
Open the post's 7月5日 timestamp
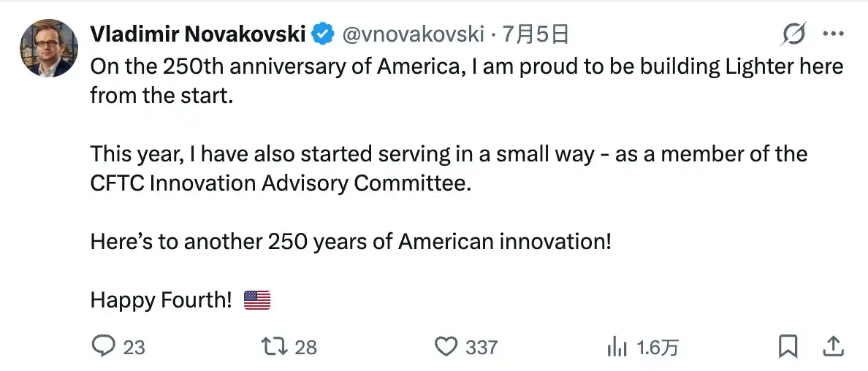click(536, 34)
